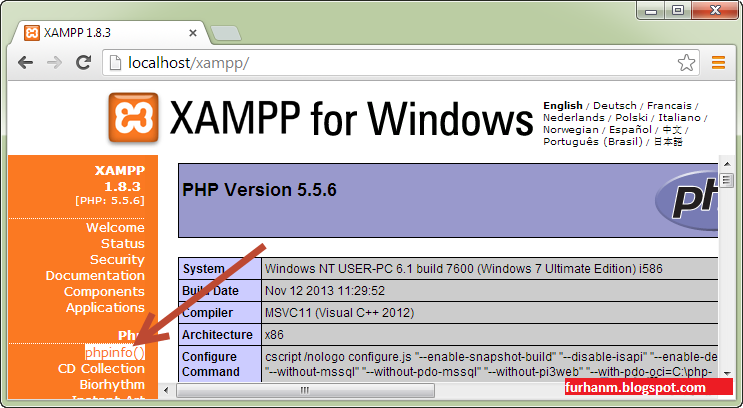
Task: Click the System row label
Action: pos(204,269)
